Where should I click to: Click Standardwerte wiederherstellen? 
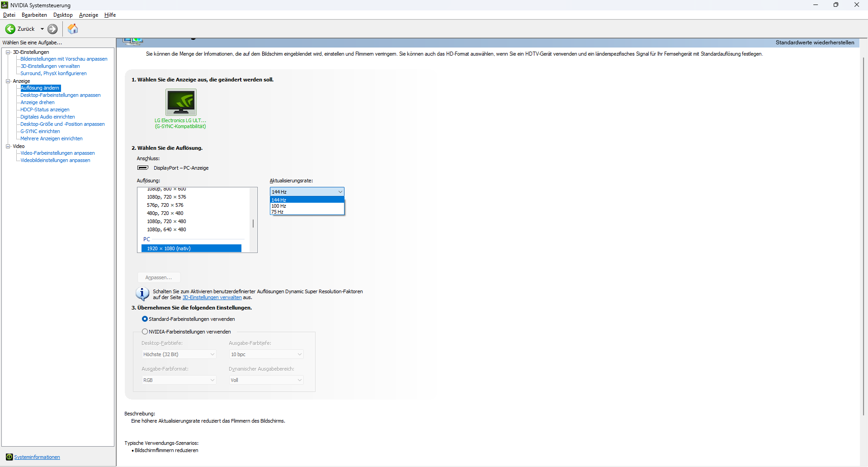pyautogui.click(x=815, y=43)
